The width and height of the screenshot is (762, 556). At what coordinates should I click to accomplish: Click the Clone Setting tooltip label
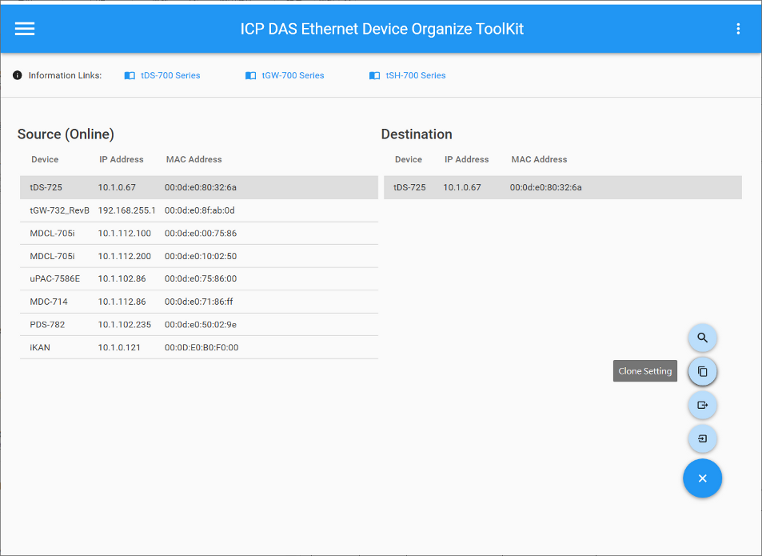pyautogui.click(x=645, y=371)
